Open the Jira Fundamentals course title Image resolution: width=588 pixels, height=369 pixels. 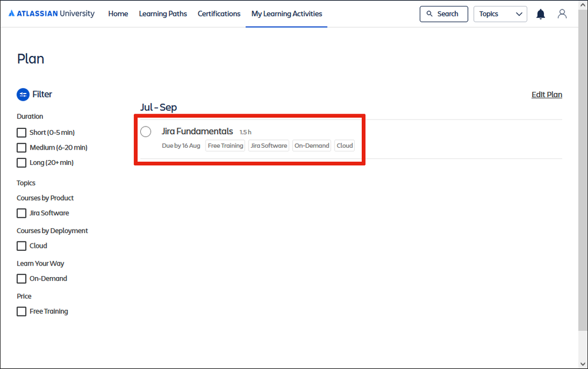(197, 131)
